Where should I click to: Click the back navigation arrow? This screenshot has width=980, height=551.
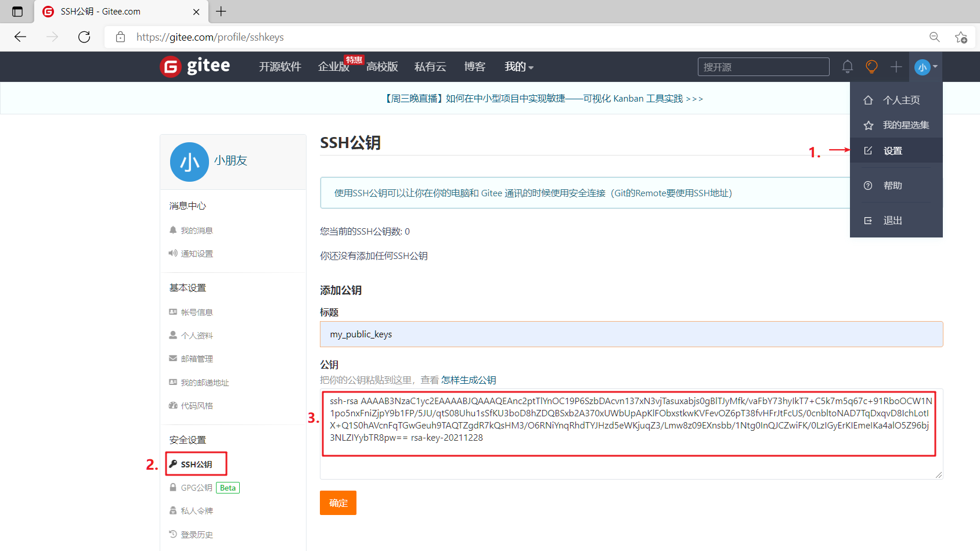(x=20, y=37)
